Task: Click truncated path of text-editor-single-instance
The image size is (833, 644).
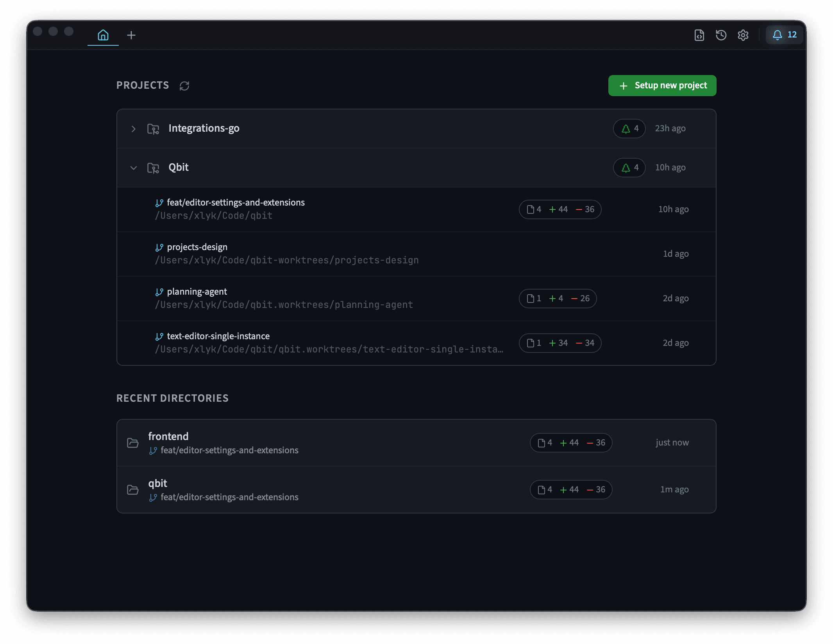Action: (329, 349)
